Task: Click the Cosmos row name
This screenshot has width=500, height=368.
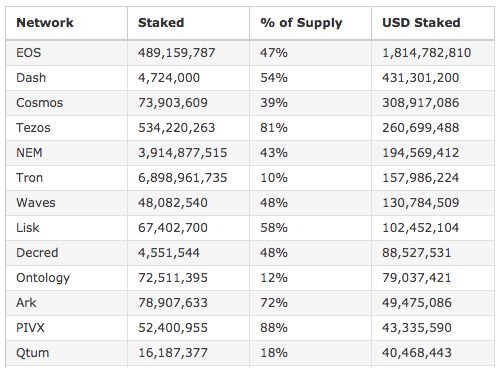Action: click(39, 103)
